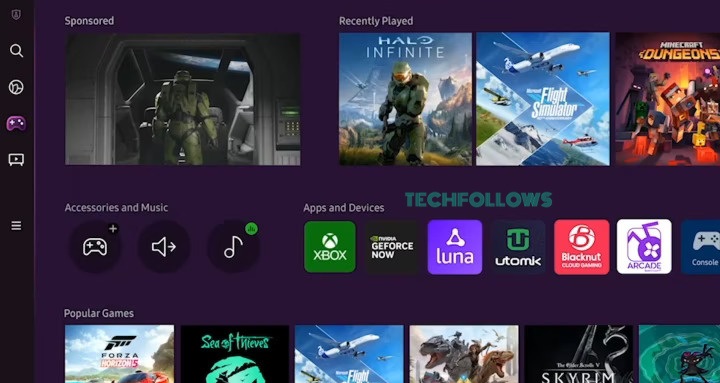Open the Search icon in sidebar
The width and height of the screenshot is (720, 383).
(17, 51)
